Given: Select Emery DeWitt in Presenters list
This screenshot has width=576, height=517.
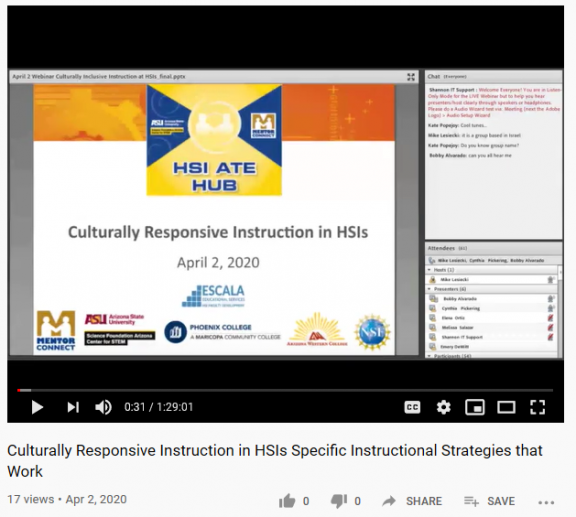Looking at the screenshot, I should click(455, 347).
